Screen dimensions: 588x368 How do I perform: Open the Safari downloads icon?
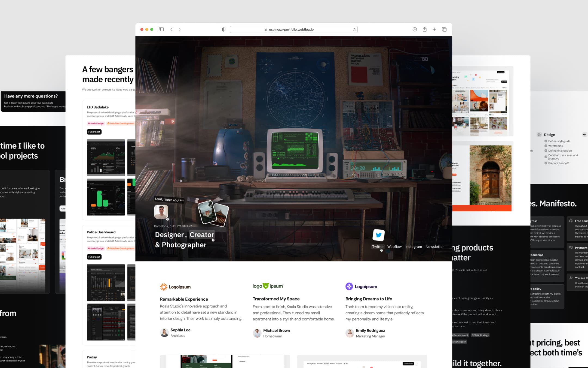[x=415, y=29]
